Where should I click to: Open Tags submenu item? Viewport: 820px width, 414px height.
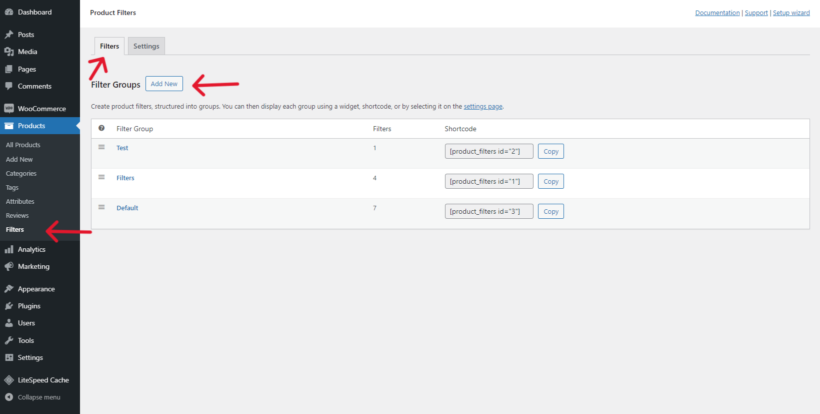coord(12,188)
